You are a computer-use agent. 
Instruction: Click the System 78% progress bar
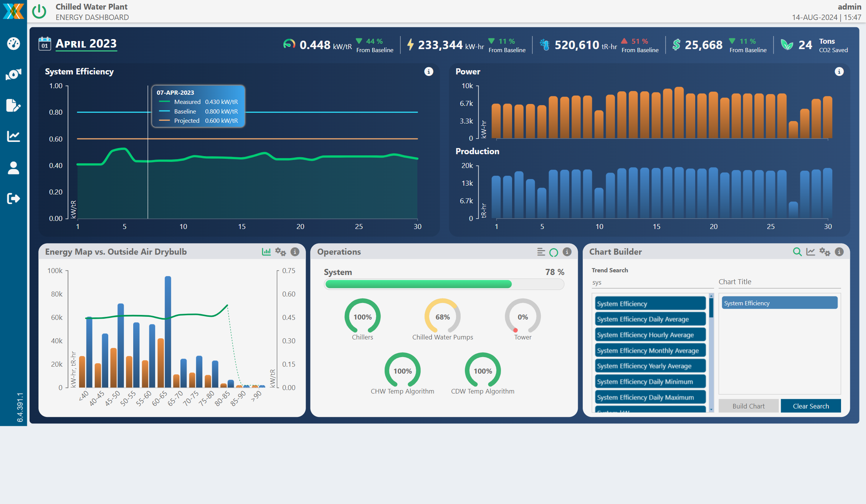pos(444,284)
